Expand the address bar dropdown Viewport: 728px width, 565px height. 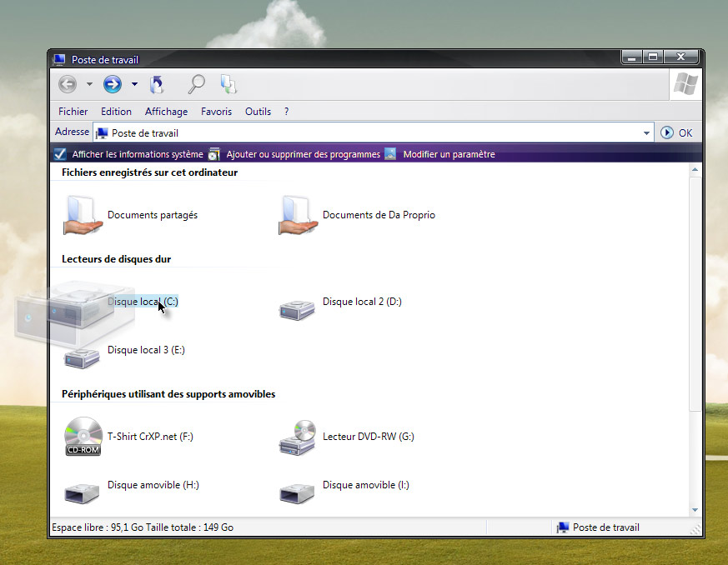(x=646, y=133)
